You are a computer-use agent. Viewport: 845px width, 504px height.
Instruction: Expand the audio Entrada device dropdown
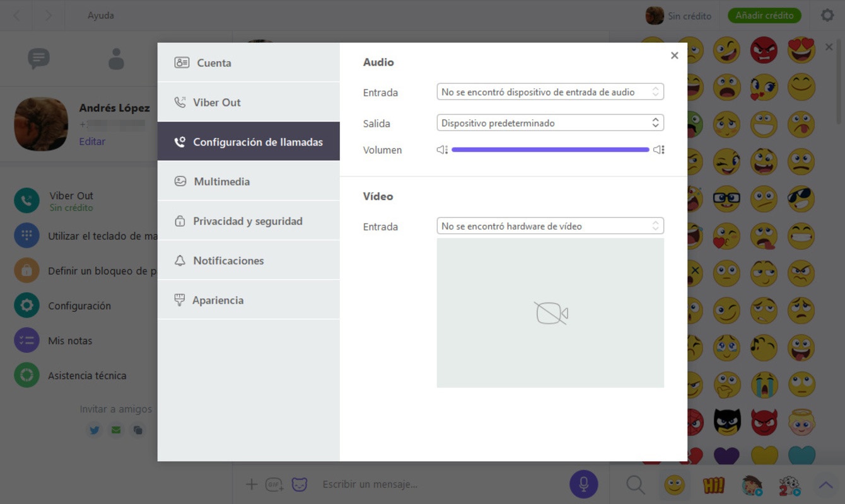pos(550,92)
